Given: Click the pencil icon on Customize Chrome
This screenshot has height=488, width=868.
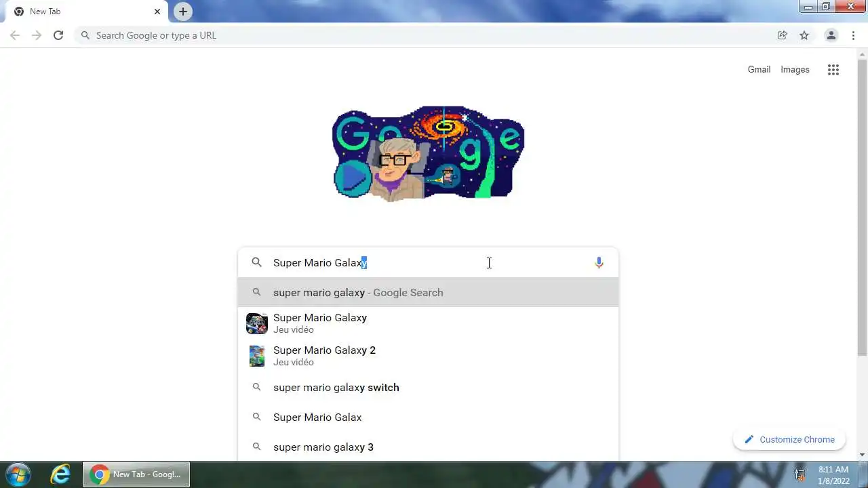Looking at the screenshot, I should click(x=749, y=439).
